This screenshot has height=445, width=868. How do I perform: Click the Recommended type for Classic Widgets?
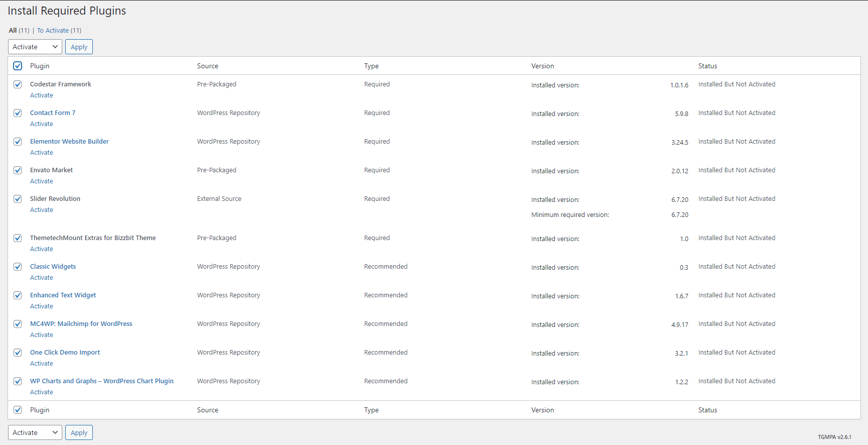(x=386, y=267)
